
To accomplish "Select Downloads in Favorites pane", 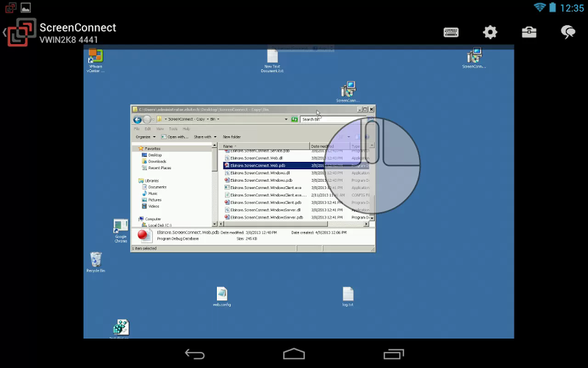I will 157,161.
